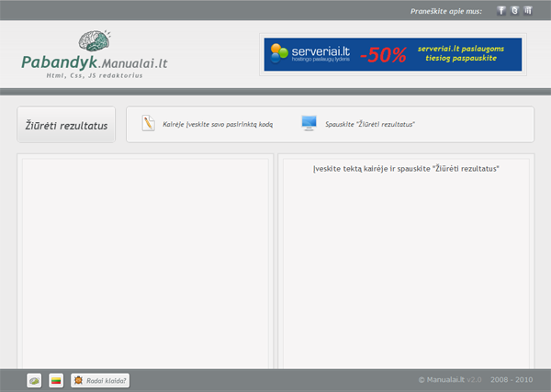
Task: Click the brain icon in footer
Action: [x=34, y=380]
